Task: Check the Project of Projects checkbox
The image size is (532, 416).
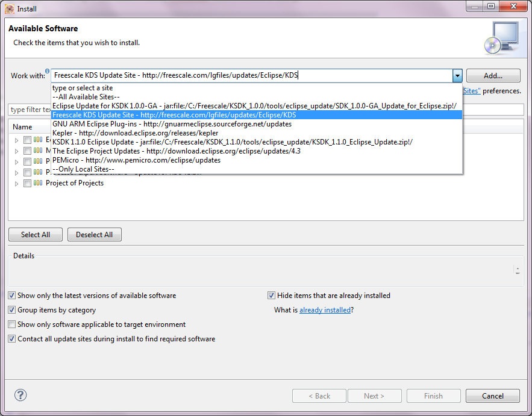Action: (x=28, y=184)
